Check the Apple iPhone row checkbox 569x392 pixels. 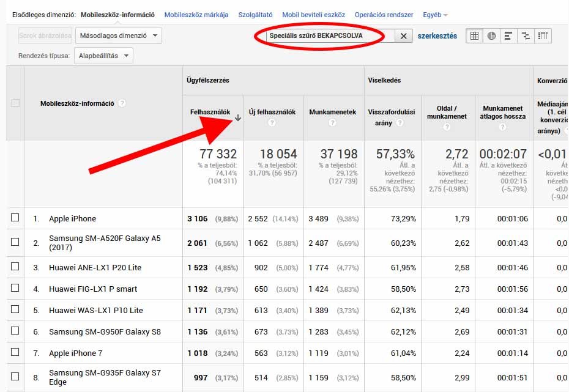click(17, 218)
